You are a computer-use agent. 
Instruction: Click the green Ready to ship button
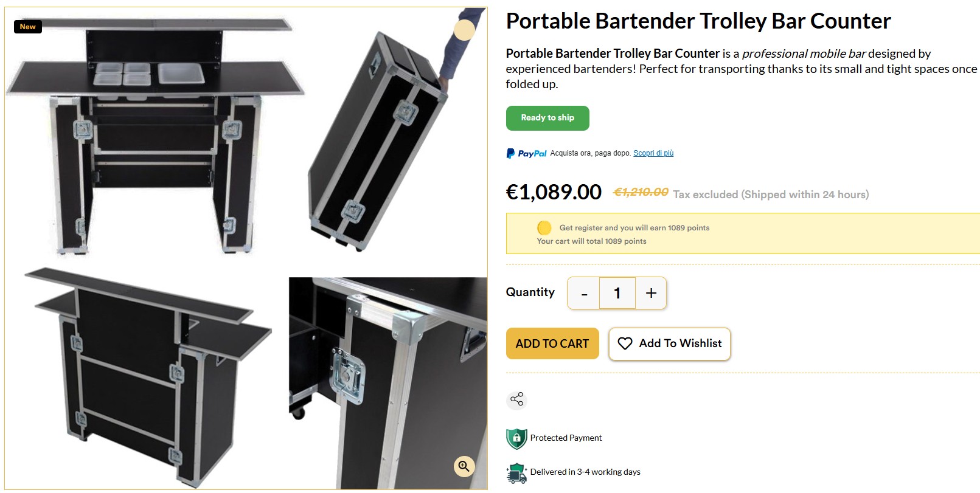[547, 118]
